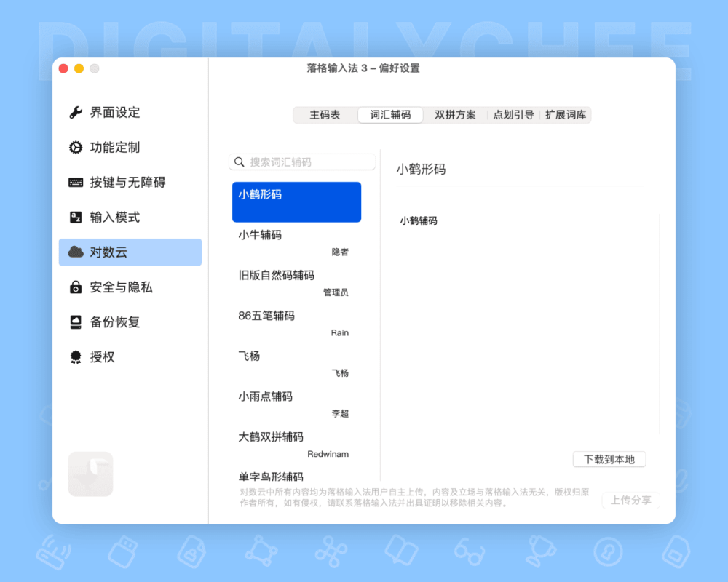728x582 pixels.
Task: Switch to the 词汇辅码 tab
Action: (x=390, y=115)
